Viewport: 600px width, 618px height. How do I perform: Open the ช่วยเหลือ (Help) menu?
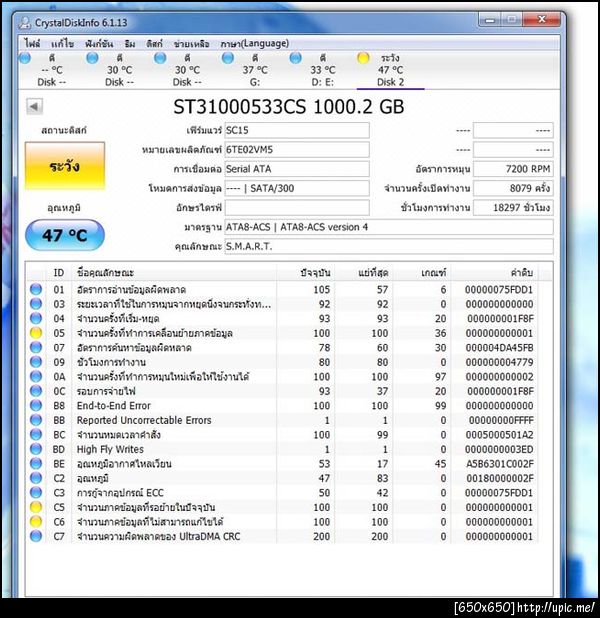click(191, 43)
